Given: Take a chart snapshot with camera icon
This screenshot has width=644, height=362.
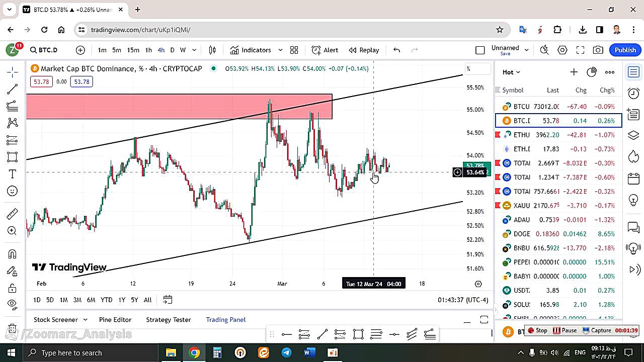Looking at the screenshot, I should click(598, 50).
